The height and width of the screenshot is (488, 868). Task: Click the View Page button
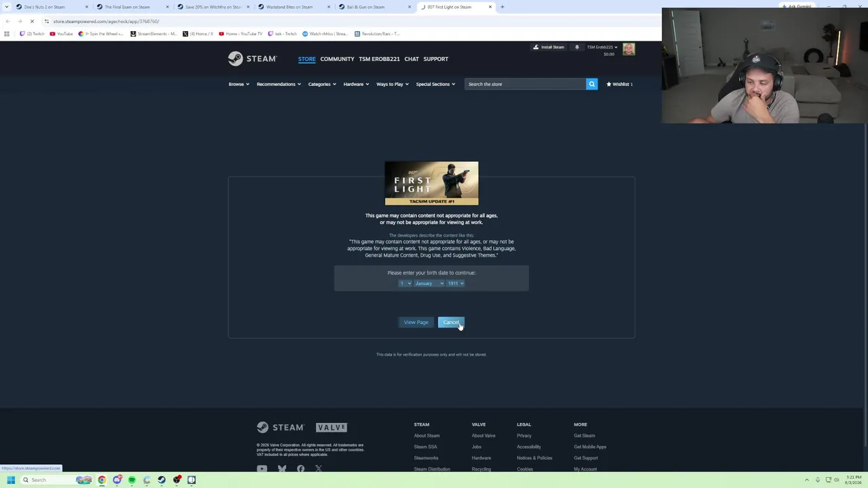[x=416, y=322]
